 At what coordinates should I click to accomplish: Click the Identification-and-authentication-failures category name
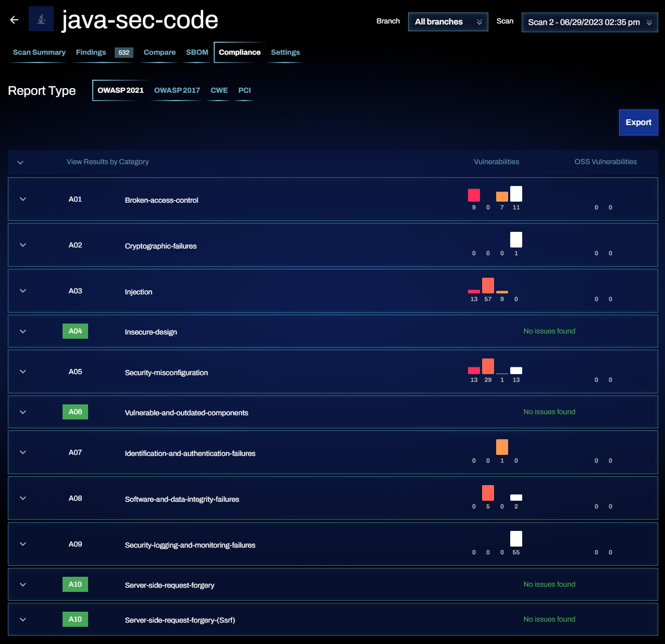click(190, 453)
